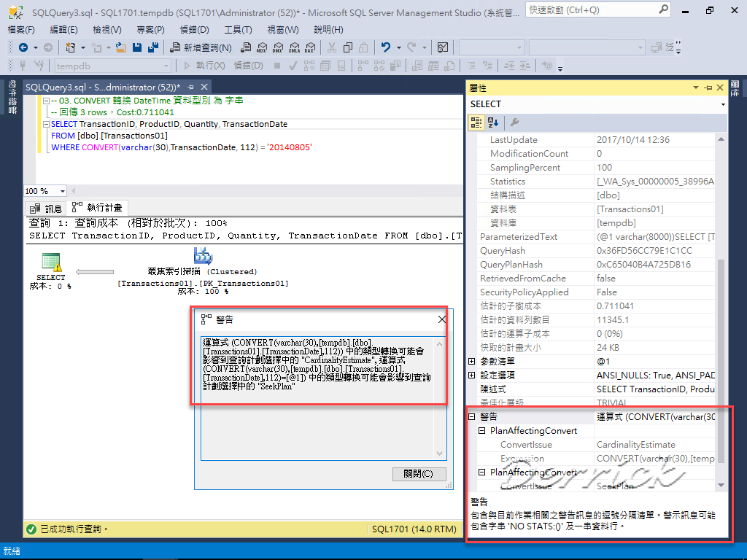Image resolution: width=747 pixels, height=560 pixels.
Task: Click the Save toolbar icon
Action: (138, 47)
